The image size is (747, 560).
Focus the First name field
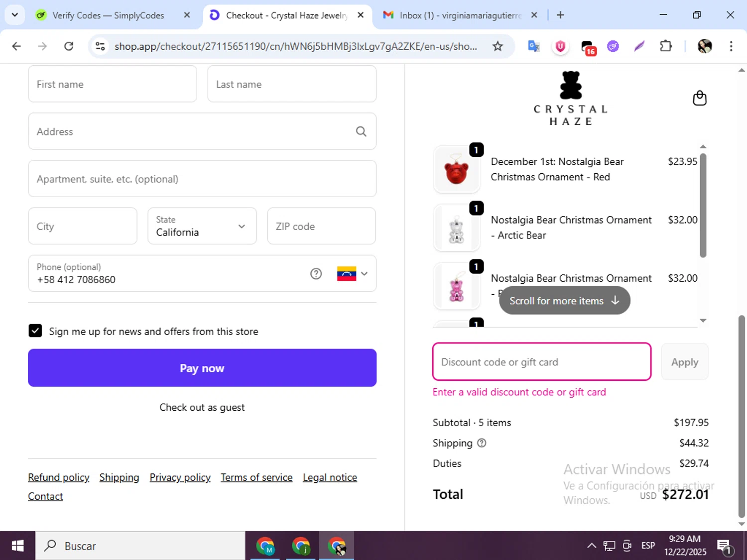[113, 84]
